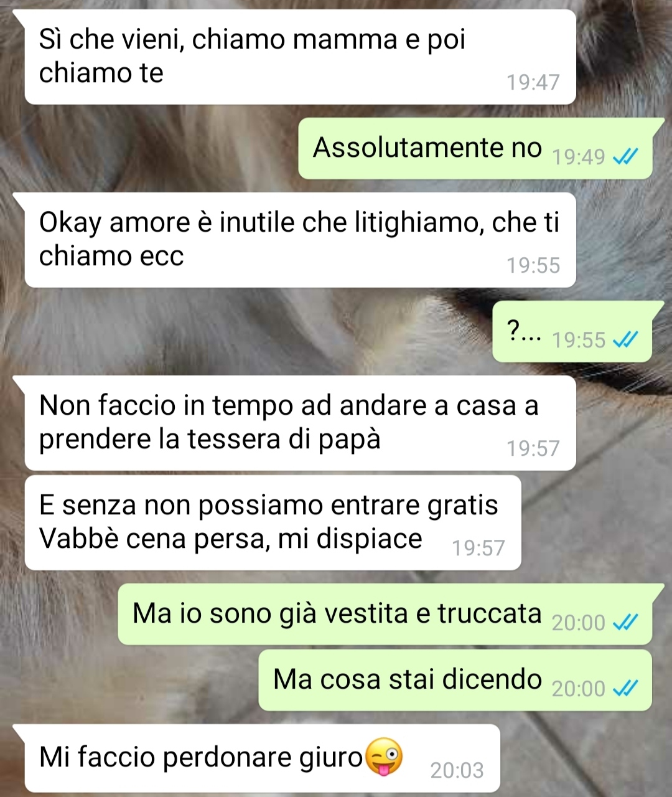Tap the winking tongue emoji
Viewport: 672px width, 797px height.
[383, 757]
